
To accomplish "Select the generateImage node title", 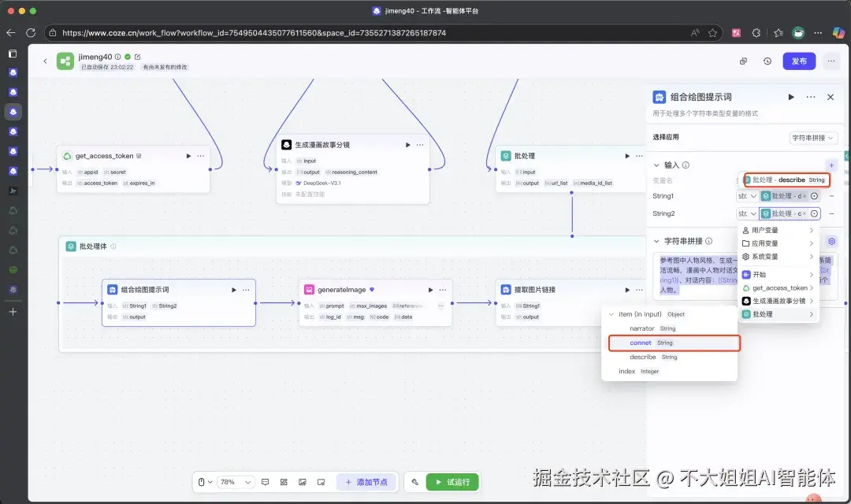I will tap(341, 290).
